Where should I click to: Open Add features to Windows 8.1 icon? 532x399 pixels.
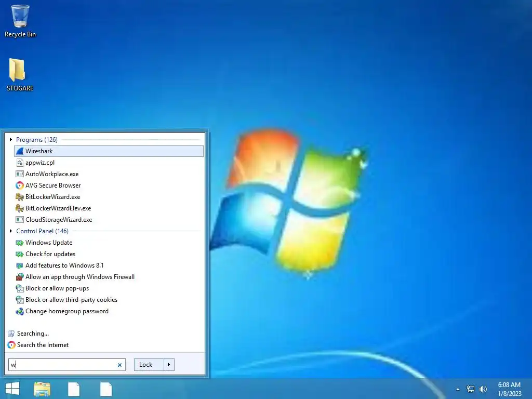pyautogui.click(x=20, y=265)
